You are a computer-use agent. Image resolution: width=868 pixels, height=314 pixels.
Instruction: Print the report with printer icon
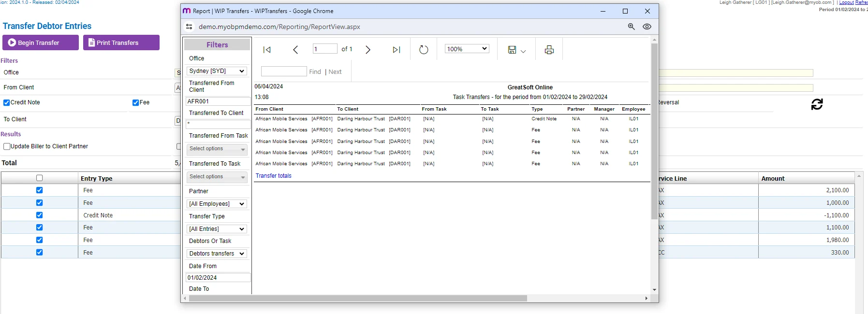coord(549,50)
